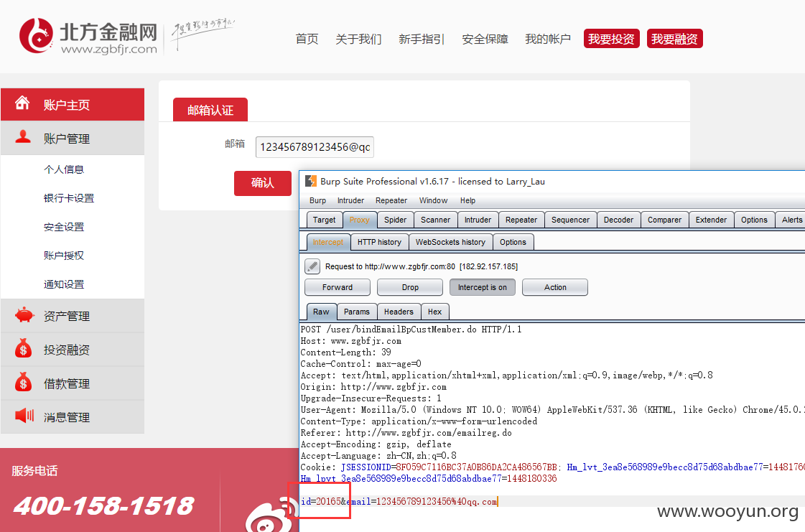Click the Forward button
805x532 pixels.
coord(338,287)
